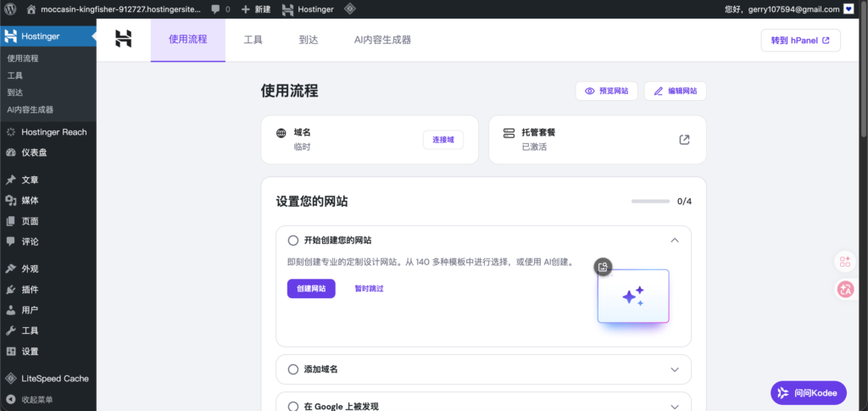Open Hostinger item in top admin bar

(x=308, y=8)
